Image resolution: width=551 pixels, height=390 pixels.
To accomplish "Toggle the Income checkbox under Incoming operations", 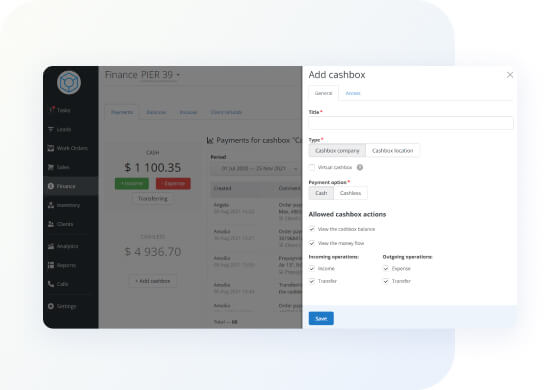I will [x=312, y=268].
